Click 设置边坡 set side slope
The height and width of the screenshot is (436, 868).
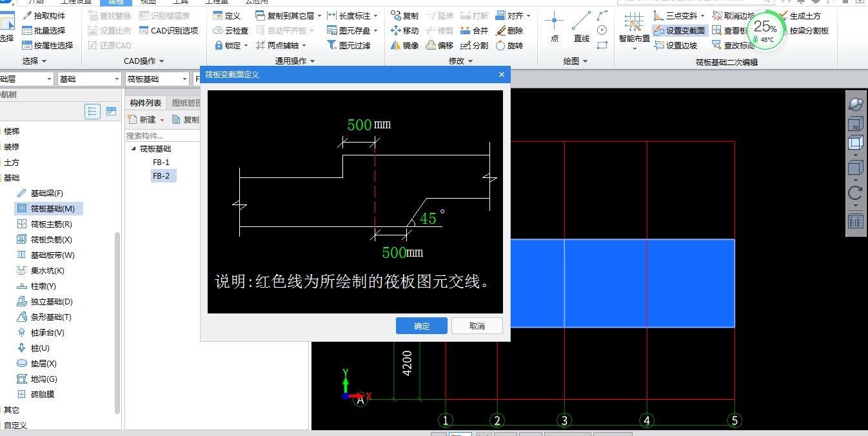tap(676, 45)
